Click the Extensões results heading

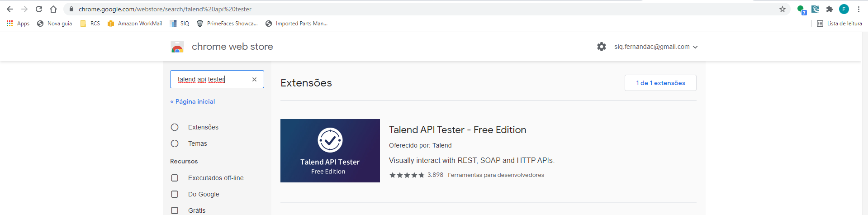click(306, 83)
